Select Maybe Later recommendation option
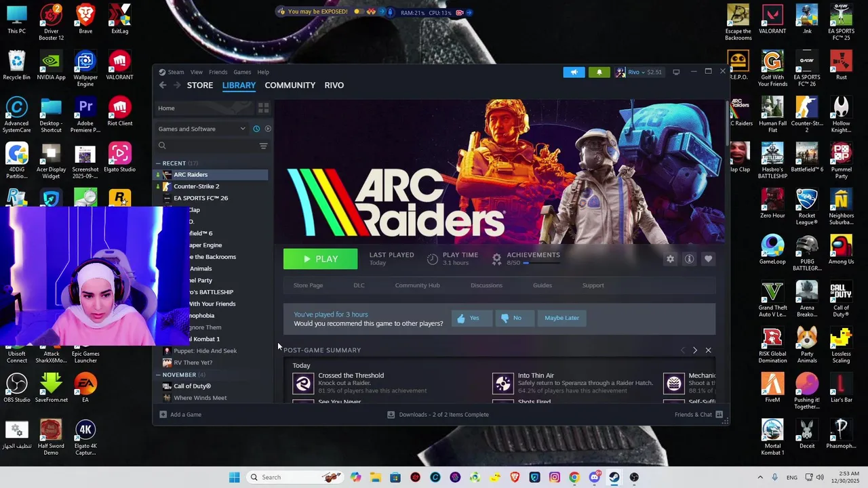 pos(561,318)
